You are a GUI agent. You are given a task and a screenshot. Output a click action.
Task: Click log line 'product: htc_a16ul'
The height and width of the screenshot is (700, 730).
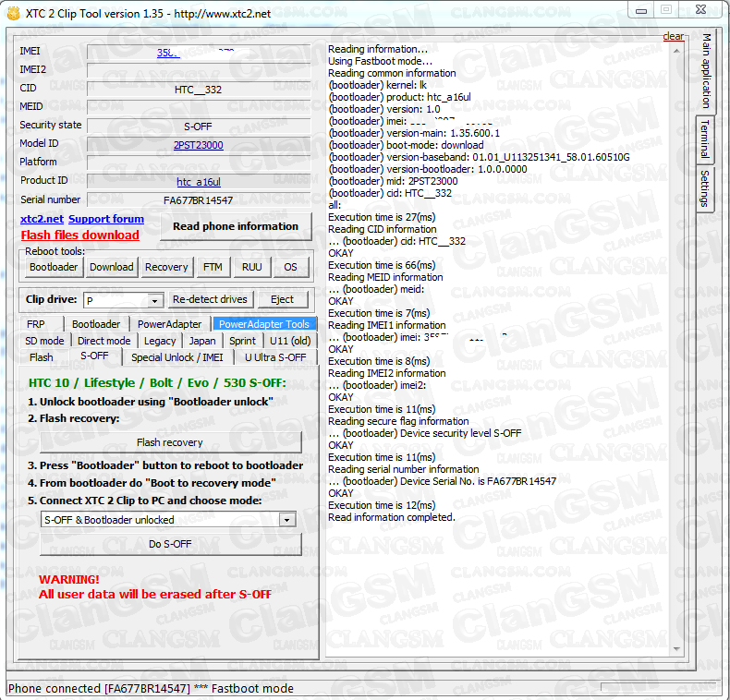[x=399, y=97]
